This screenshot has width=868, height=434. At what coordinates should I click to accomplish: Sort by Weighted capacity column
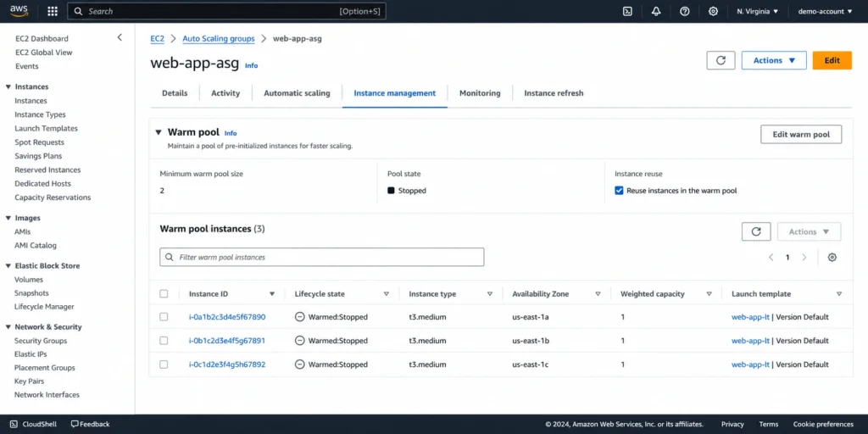(709, 294)
